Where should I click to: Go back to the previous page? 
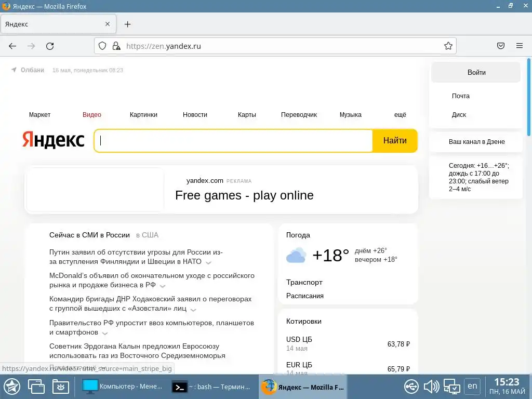pos(12,46)
